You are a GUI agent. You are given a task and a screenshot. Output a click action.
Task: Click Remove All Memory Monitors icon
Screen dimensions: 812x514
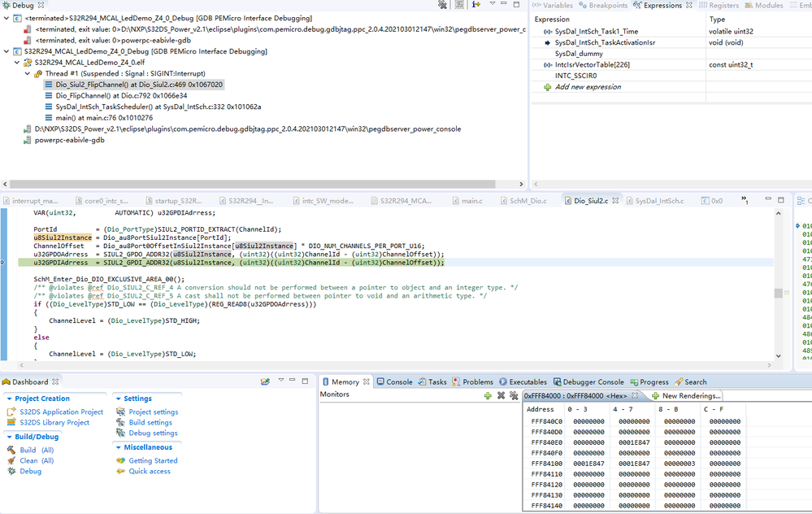(514, 395)
